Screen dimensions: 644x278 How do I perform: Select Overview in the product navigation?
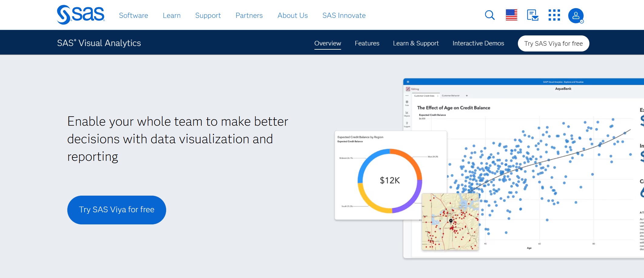(x=327, y=43)
